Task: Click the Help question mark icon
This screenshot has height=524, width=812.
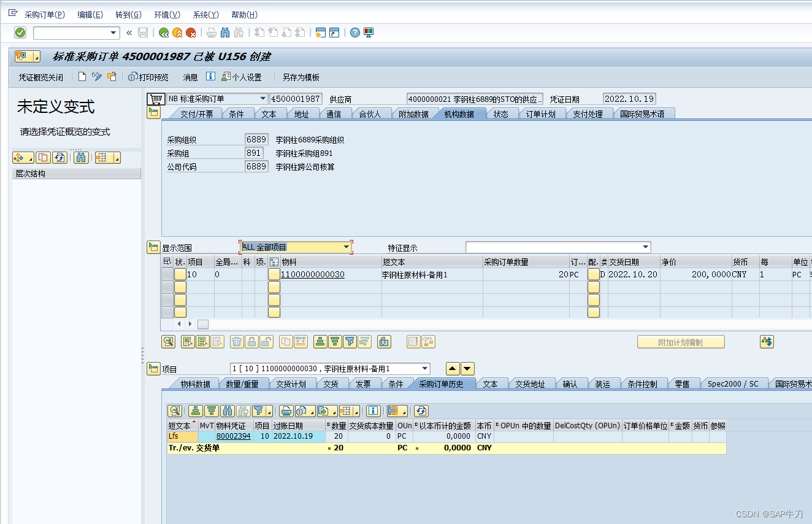Action: 354,33
